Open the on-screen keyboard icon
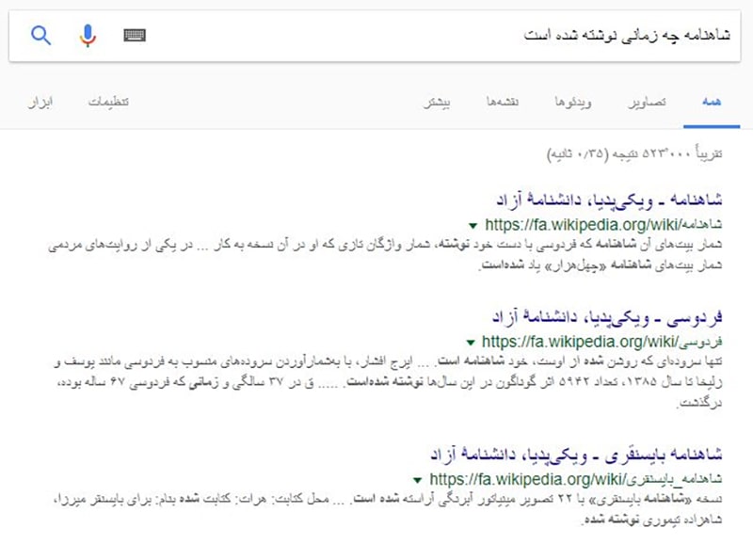The height and width of the screenshot is (560, 753). [x=135, y=35]
